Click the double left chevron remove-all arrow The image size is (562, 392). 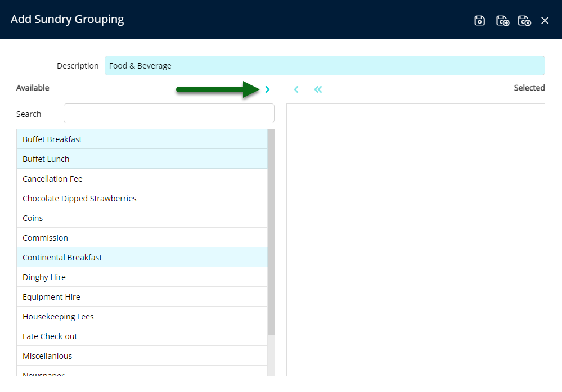(x=318, y=89)
